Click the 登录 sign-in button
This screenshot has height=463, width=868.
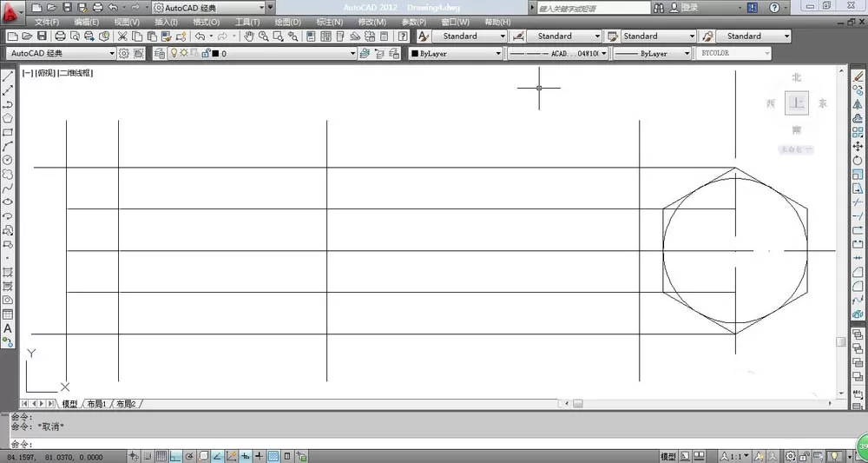(684, 8)
